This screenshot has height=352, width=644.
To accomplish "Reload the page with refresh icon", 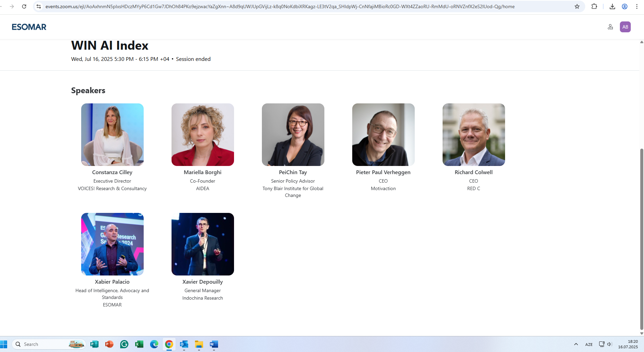I will point(24,6).
